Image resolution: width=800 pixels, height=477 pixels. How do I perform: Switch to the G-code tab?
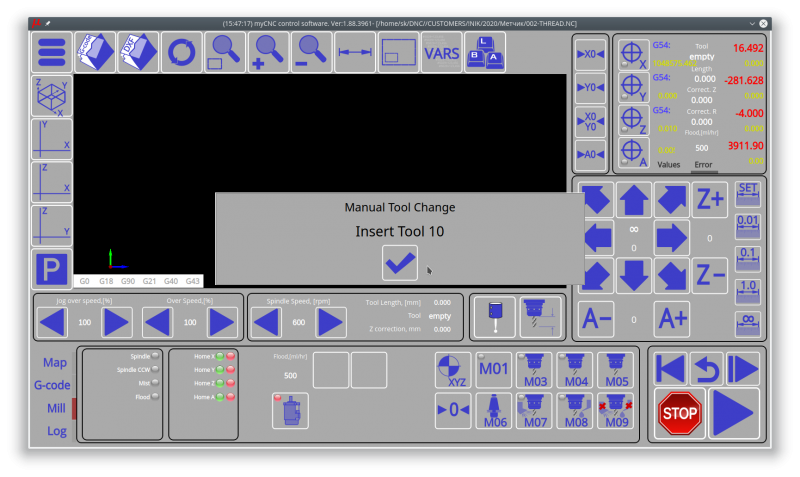(x=52, y=385)
